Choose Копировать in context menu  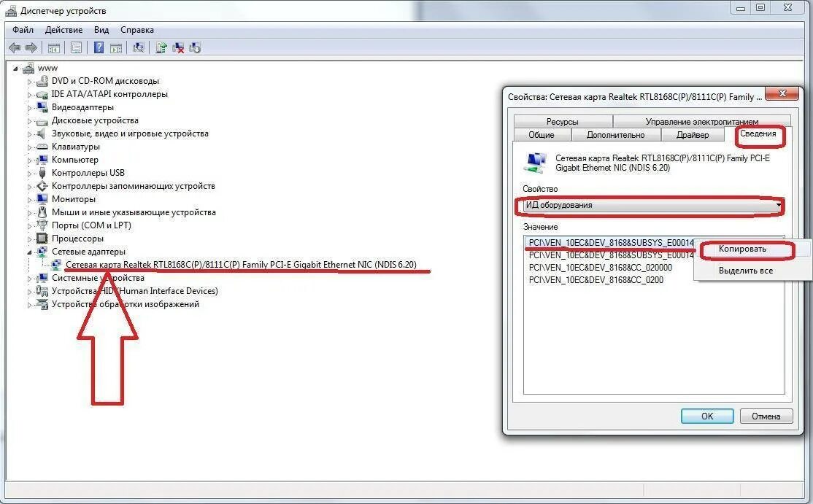click(742, 249)
